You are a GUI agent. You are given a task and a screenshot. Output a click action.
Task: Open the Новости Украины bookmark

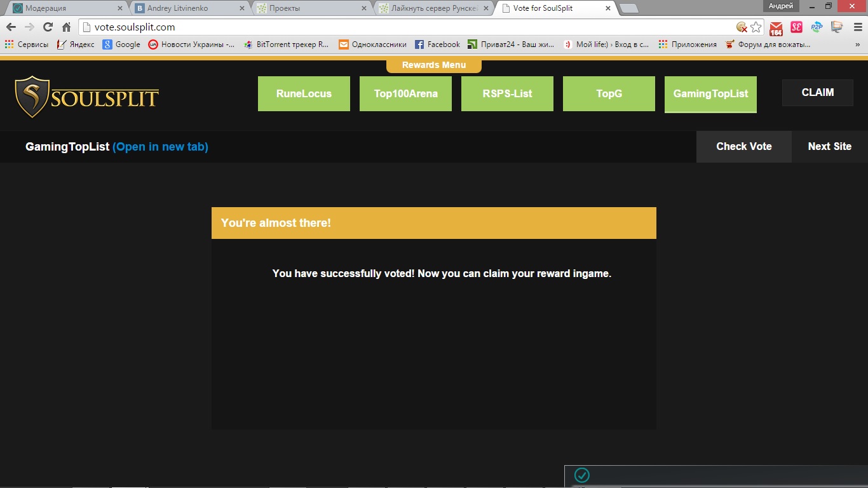click(192, 44)
